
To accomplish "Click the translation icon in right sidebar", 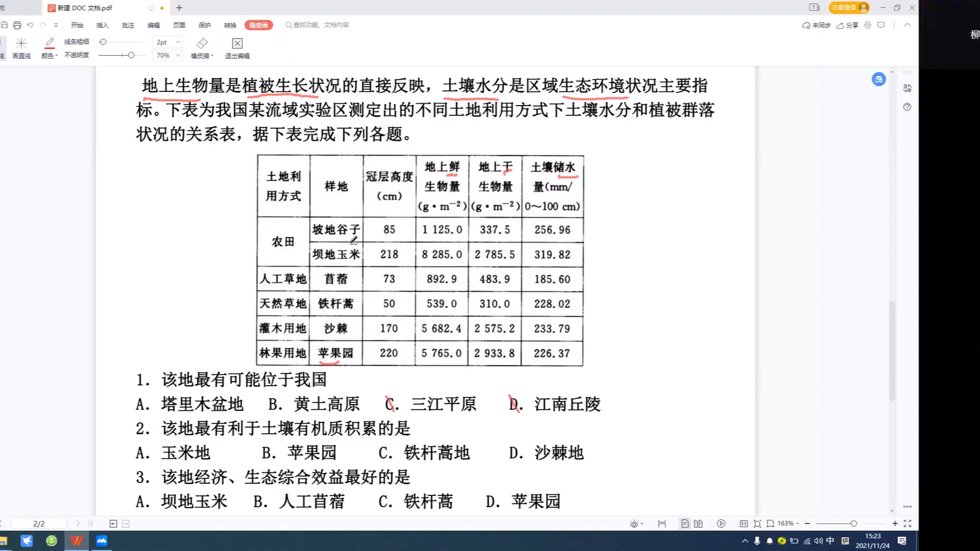I will coord(907,88).
